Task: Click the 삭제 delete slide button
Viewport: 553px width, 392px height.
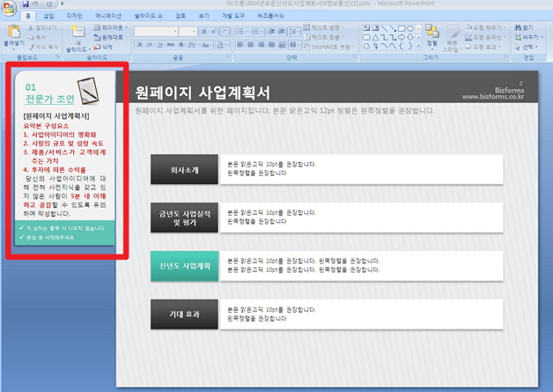Action: coord(102,46)
